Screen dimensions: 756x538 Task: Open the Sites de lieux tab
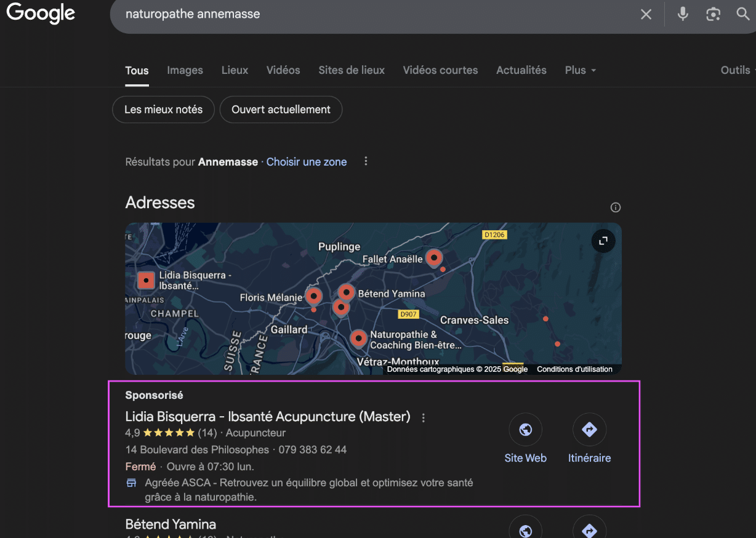click(x=352, y=70)
